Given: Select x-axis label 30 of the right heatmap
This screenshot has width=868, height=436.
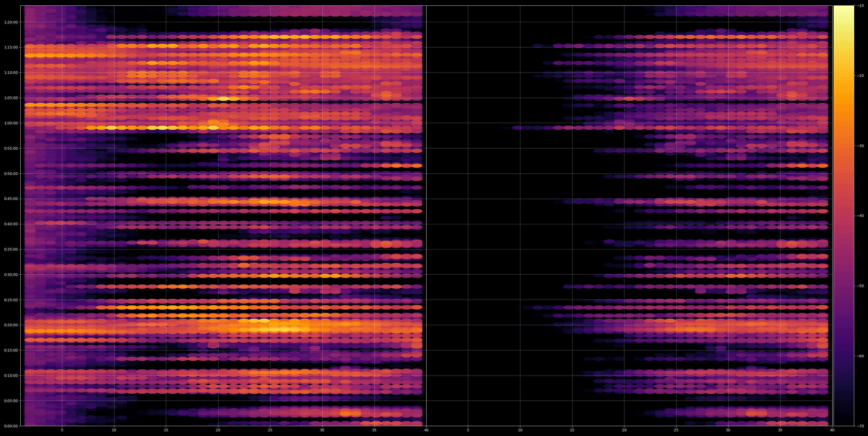Looking at the screenshot, I should coord(728,430).
